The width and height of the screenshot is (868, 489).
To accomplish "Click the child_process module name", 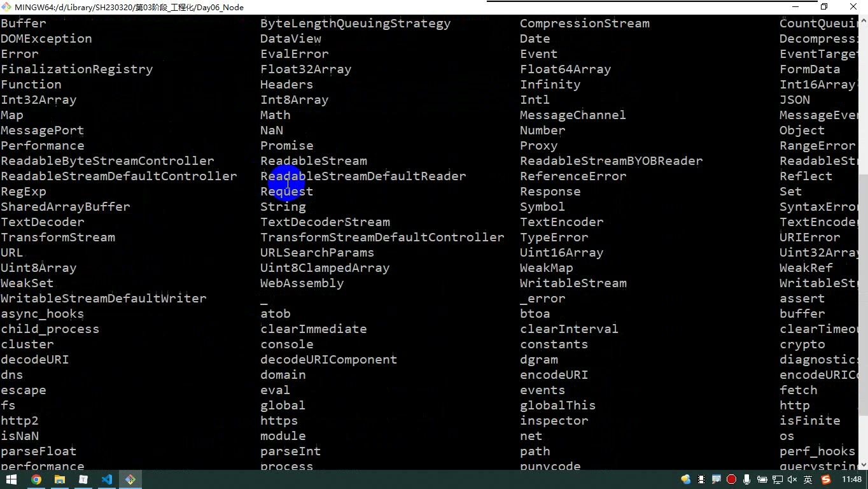I will (50, 329).
